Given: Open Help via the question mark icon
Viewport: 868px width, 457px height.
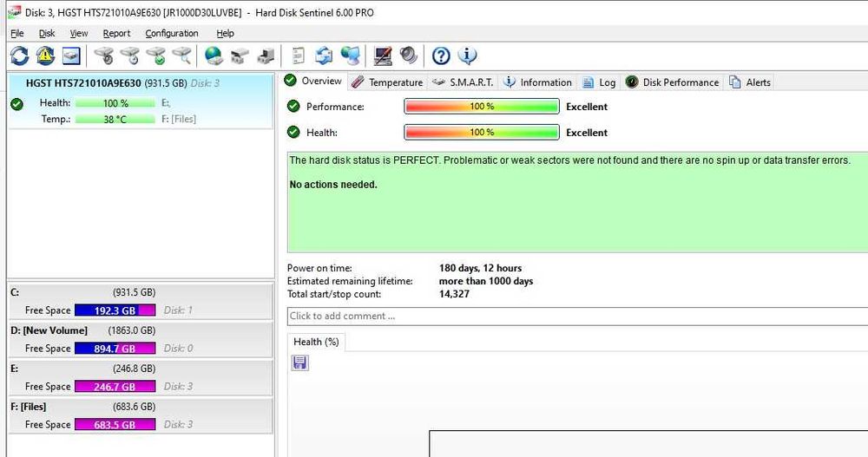Looking at the screenshot, I should coord(441,55).
